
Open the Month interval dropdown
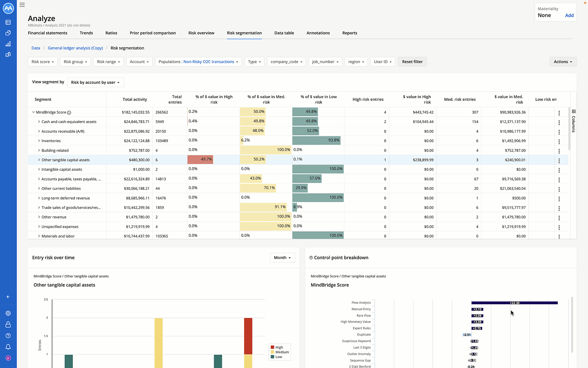click(x=282, y=258)
